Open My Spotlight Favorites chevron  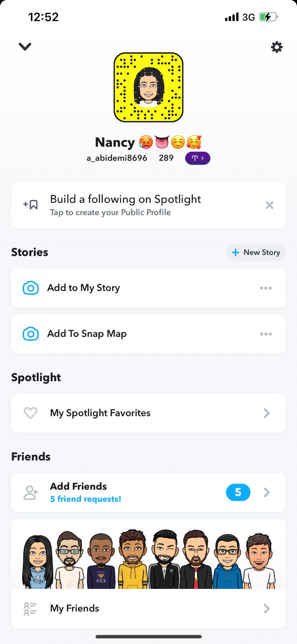click(x=266, y=413)
